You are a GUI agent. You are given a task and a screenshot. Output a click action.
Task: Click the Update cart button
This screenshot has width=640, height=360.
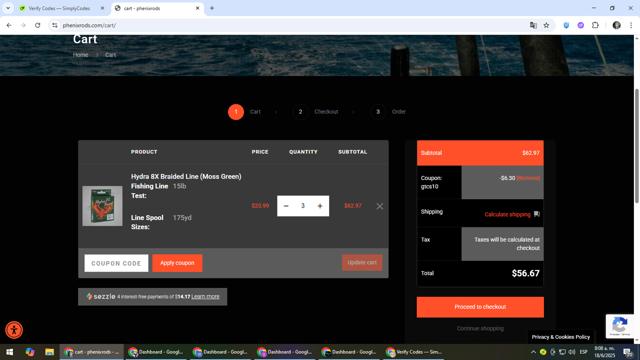[x=362, y=262]
